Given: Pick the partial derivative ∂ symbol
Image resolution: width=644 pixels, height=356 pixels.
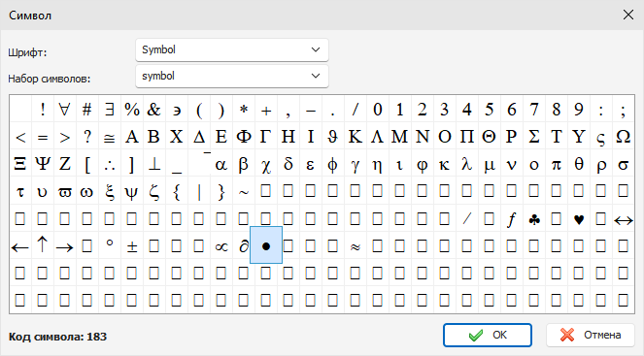Looking at the screenshot, I should tap(244, 246).
